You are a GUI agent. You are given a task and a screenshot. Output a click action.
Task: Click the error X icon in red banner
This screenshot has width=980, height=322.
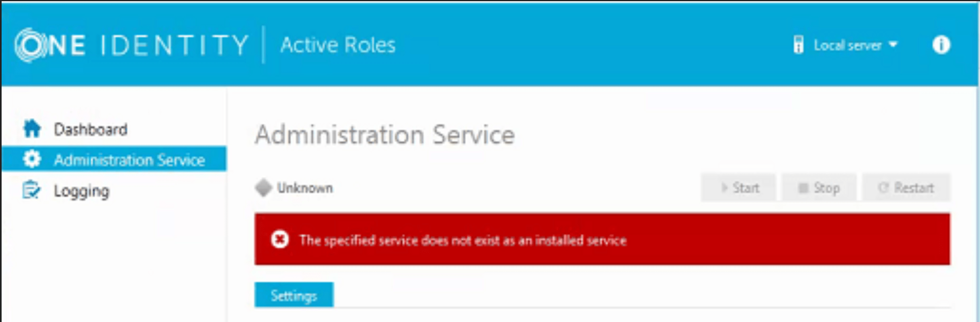pos(279,240)
